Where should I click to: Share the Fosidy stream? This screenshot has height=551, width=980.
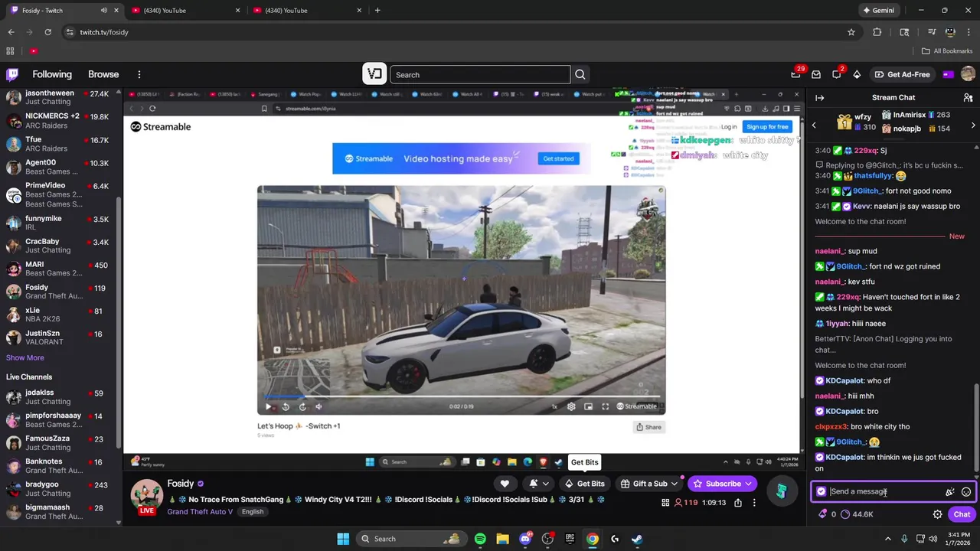(x=737, y=503)
